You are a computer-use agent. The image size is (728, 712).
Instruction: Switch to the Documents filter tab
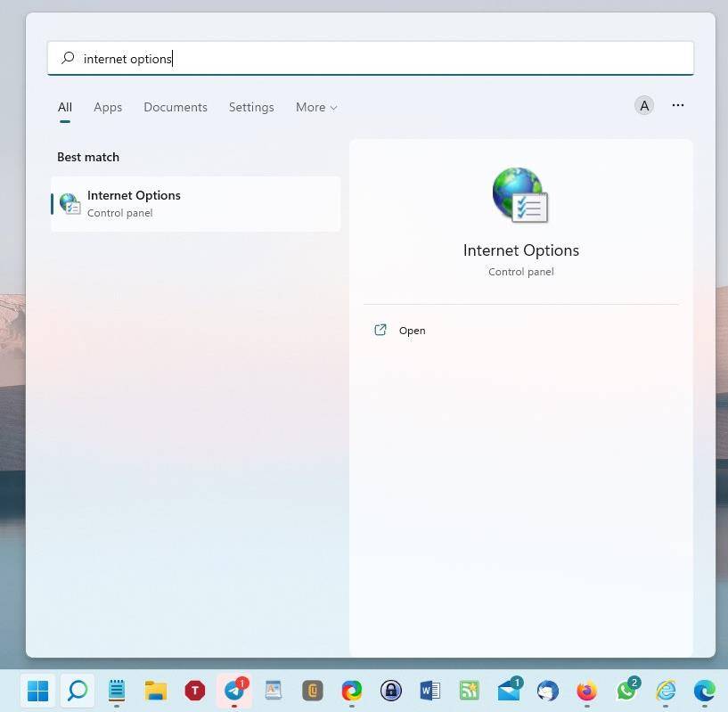tap(175, 107)
